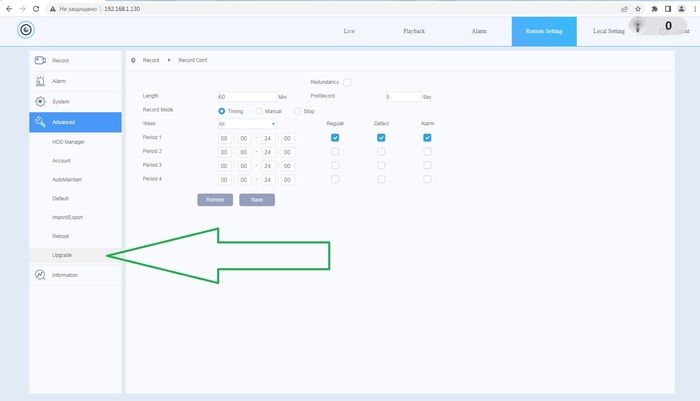The width and height of the screenshot is (700, 401).
Task: Open the Week dropdown showing All
Action: pos(246,124)
